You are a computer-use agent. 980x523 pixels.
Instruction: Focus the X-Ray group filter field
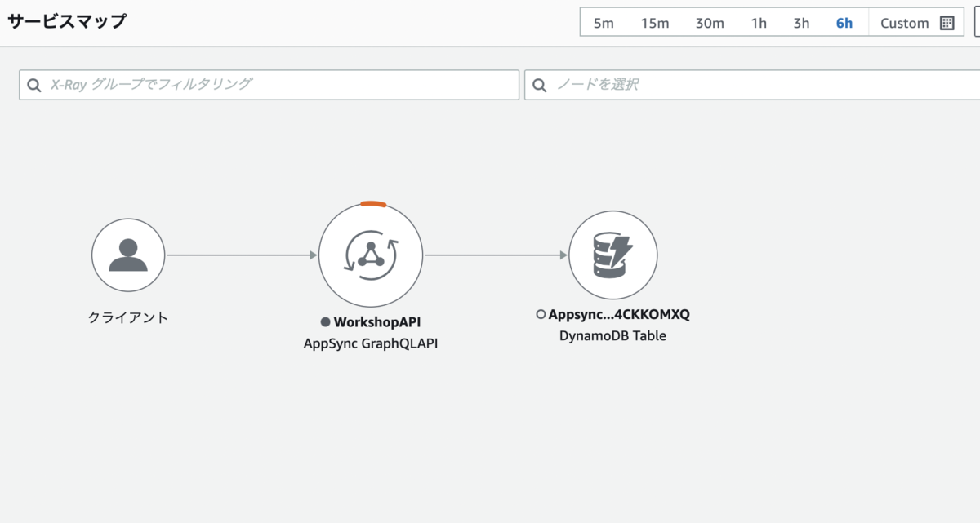269,85
